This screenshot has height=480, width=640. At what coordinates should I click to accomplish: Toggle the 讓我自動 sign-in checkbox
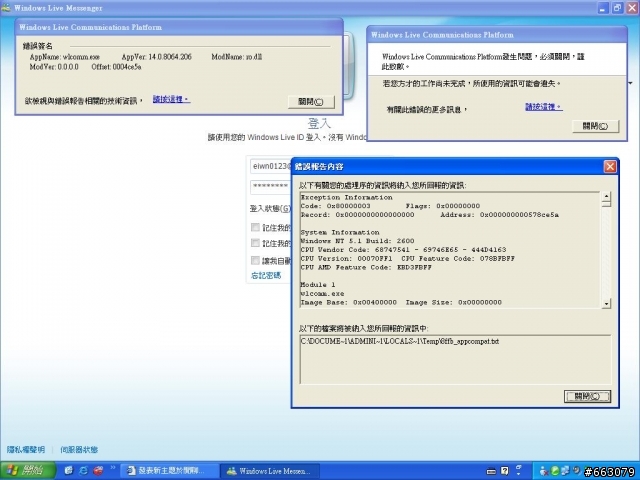pyautogui.click(x=255, y=260)
